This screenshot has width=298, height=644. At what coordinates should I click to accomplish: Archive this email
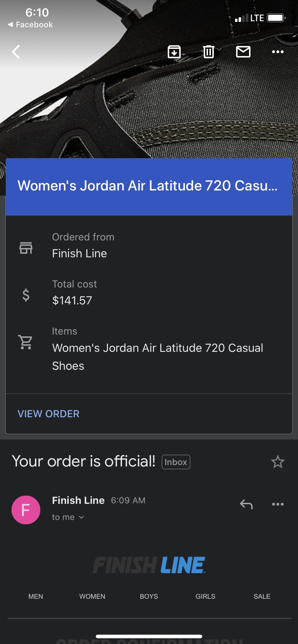coord(174,52)
